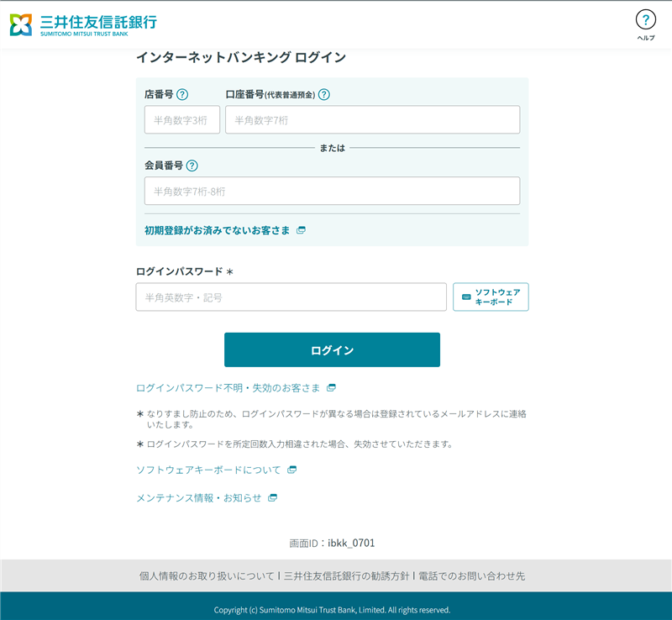The height and width of the screenshot is (620, 672).
Task: Open ログインパスワード不明・失効のお客さま link
Action: (x=228, y=388)
